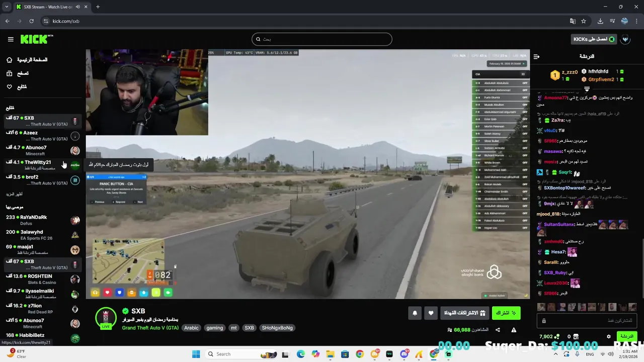This screenshot has width=644, height=362.
Task: Collapse the chat panel arrow icon
Action: pyautogui.click(x=536, y=56)
